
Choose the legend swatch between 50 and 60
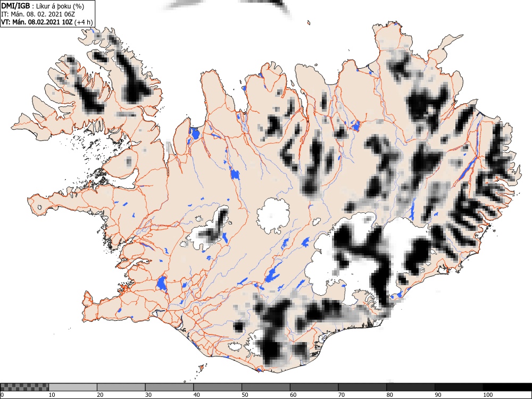point(265,387)
